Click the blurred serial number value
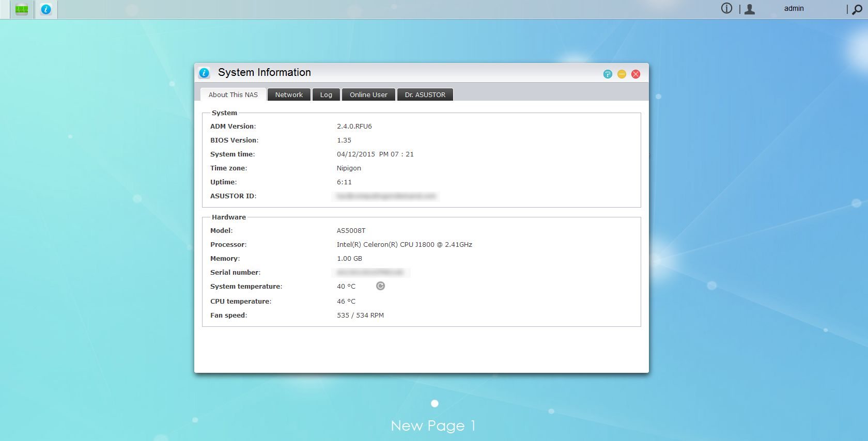The image size is (868, 441). point(370,273)
